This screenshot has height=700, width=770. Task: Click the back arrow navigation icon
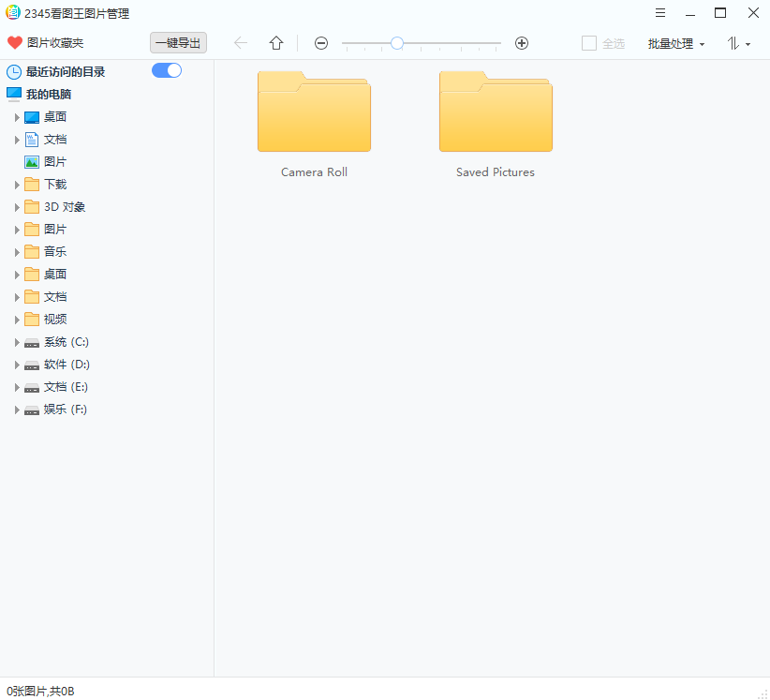coord(240,42)
